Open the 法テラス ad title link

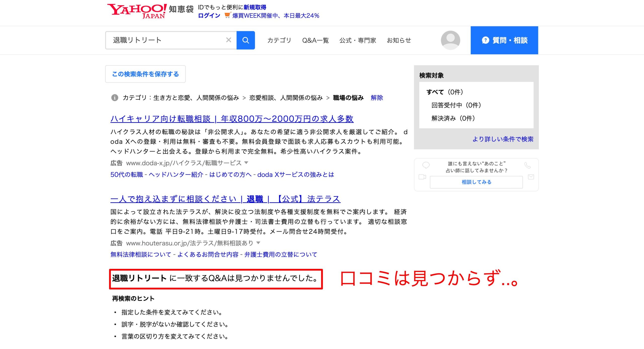[x=225, y=199]
